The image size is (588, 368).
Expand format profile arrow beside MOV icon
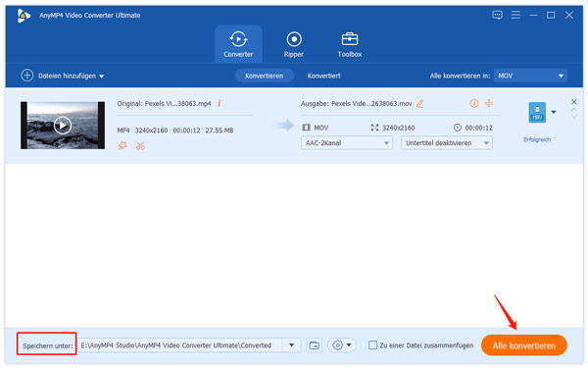(x=554, y=112)
